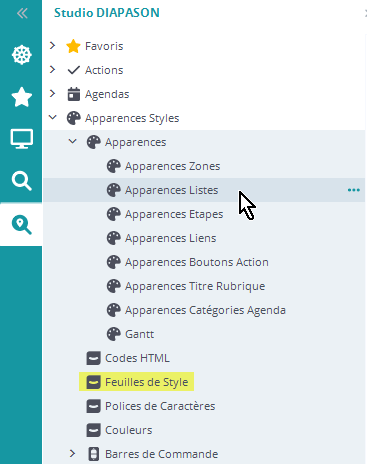
Task: Expand Barres de Commande node
Action: click(x=72, y=453)
